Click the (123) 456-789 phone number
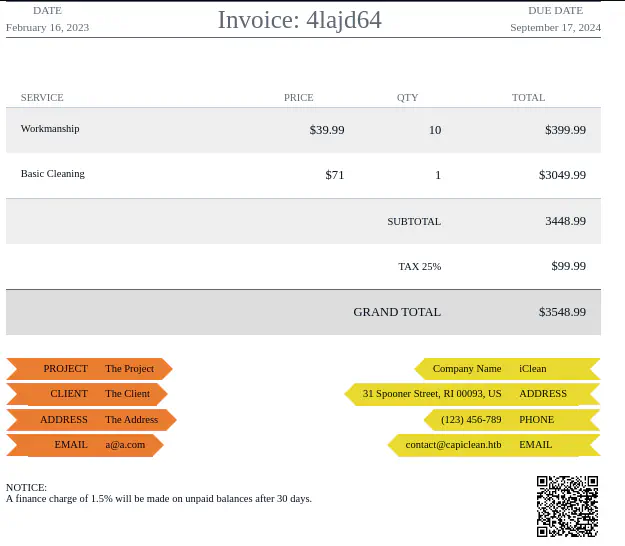This screenshot has width=625, height=546. [x=471, y=420]
